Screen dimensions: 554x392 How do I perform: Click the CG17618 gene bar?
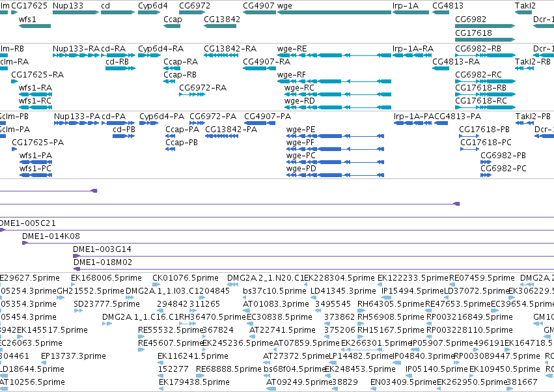click(485, 39)
